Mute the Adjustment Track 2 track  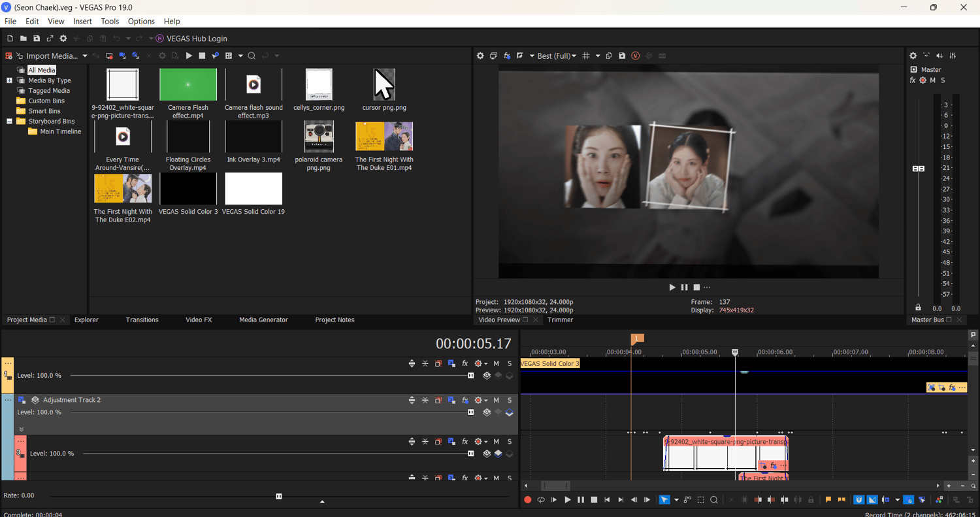click(x=497, y=400)
